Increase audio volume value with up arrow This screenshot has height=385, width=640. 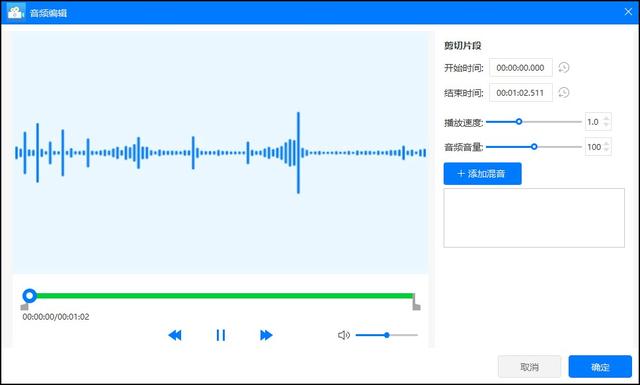coord(606,143)
